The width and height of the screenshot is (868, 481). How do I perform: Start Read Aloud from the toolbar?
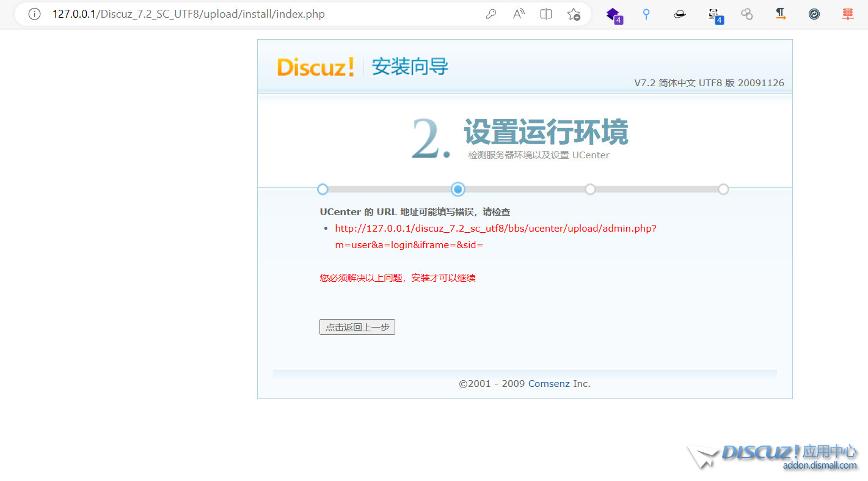518,13
